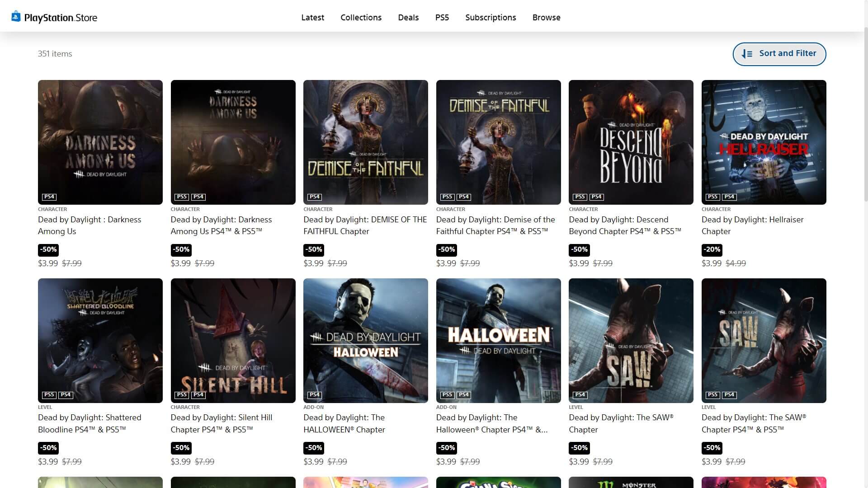Click PS5 badge on Hellraiser Chapter cover
Screen dimensions: 868x488
coord(712,197)
